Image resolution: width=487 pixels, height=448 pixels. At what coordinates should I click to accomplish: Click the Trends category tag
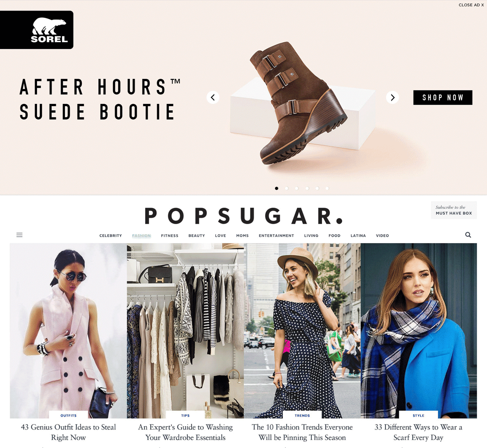302,415
